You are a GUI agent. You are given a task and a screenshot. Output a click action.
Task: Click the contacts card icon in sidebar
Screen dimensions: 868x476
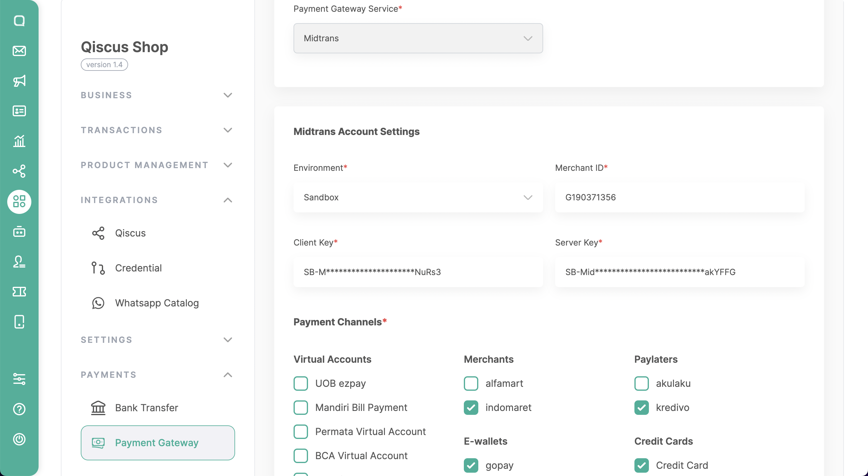[19, 111]
